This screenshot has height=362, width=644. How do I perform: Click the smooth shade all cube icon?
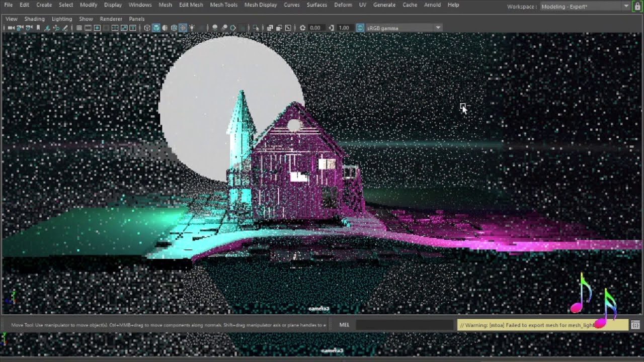[x=156, y=28]
